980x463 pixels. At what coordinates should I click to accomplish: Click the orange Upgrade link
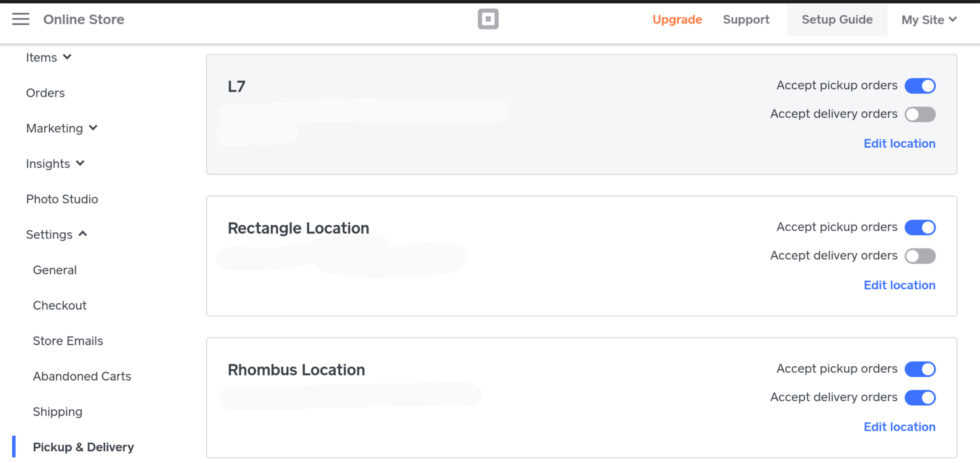677,20
